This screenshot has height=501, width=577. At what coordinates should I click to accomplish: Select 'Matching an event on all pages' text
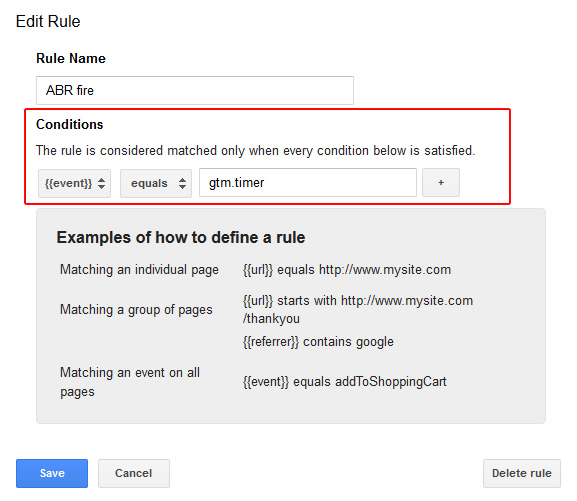click(130, 382)
